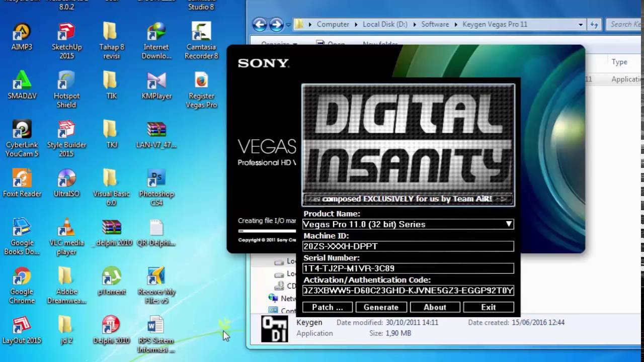Open Internet Download Manager shortcut
The height and width of the screenshot is (362, 644).
click(x=156, y=41)
